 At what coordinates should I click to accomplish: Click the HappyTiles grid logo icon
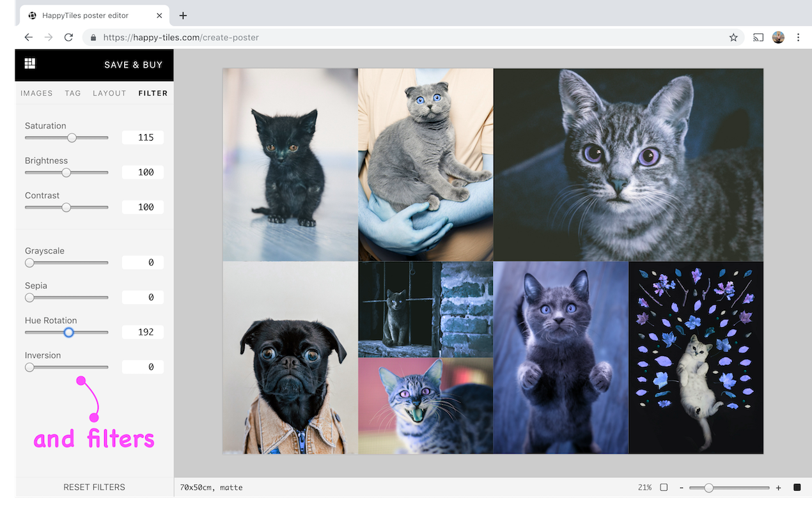tap(29, 63)
